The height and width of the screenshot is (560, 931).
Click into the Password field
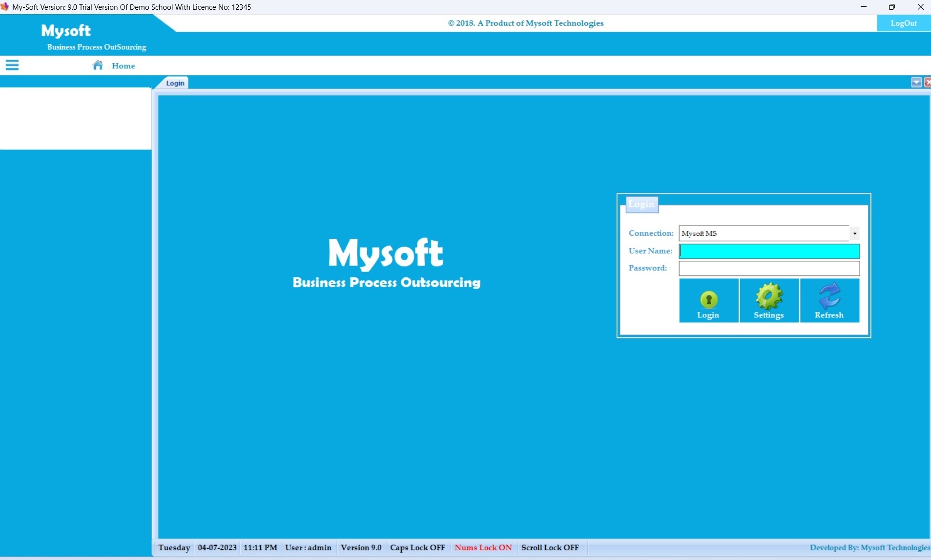(x=769, y=268)
